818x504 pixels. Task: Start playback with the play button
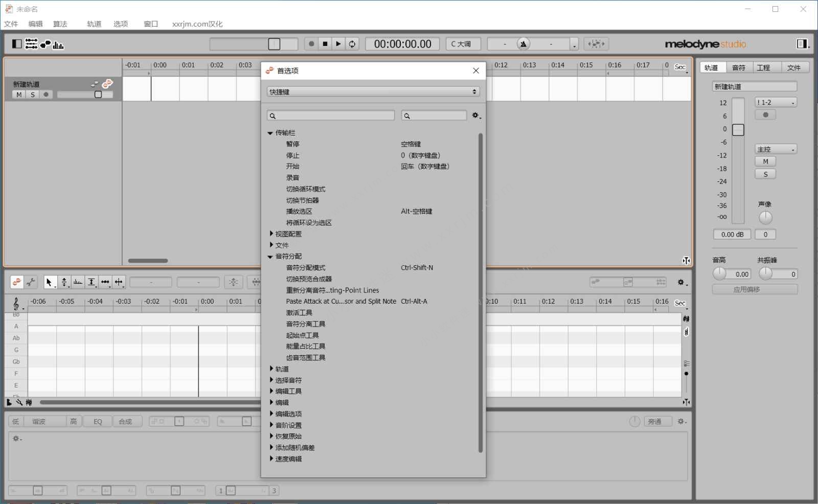pyautogui.click(x=338, y=44)
